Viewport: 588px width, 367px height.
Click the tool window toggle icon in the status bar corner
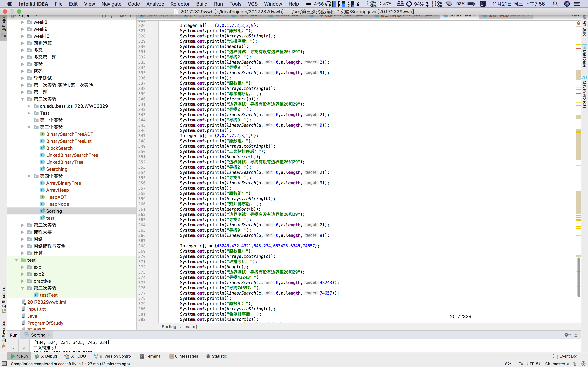pos(4,364)
